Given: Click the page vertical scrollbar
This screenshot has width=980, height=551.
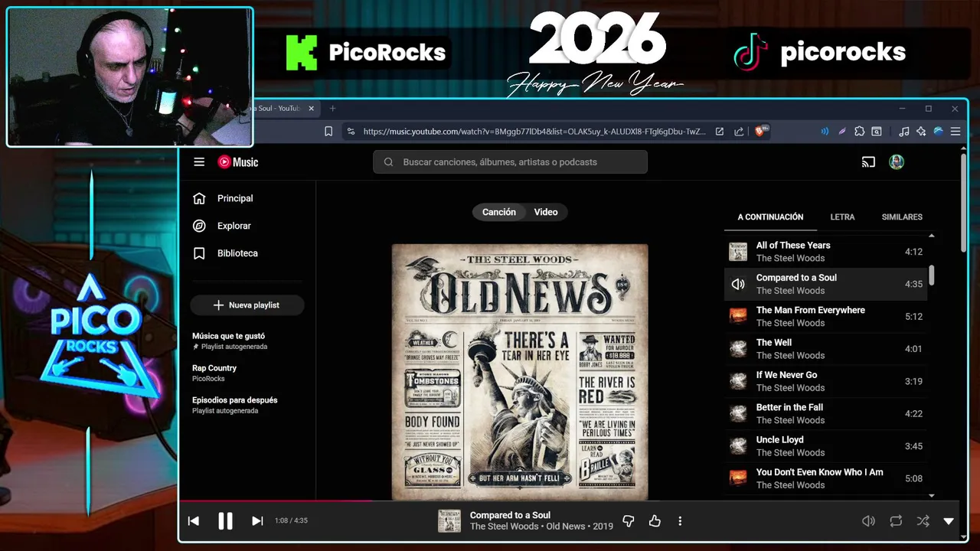Looking at the screenshot, I should pos(963,203).
